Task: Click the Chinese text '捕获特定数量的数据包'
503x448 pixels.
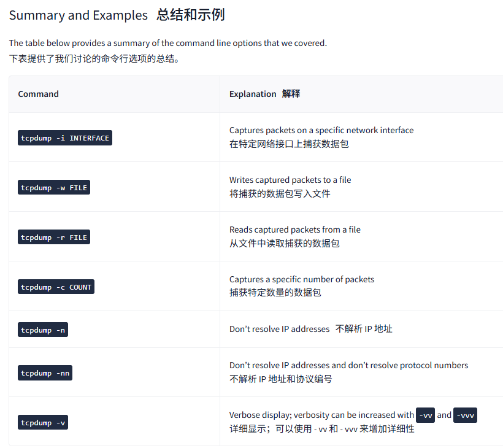Action: tap(275, 293)
